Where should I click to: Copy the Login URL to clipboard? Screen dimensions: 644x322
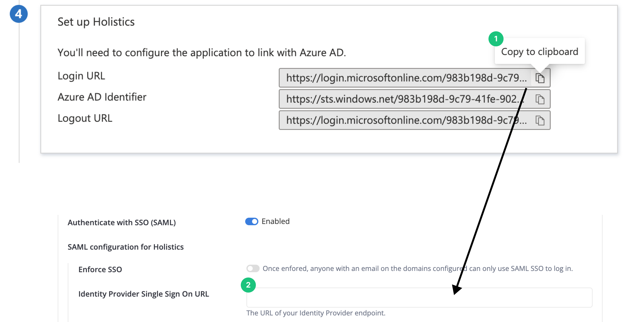[x=540, y=78]
